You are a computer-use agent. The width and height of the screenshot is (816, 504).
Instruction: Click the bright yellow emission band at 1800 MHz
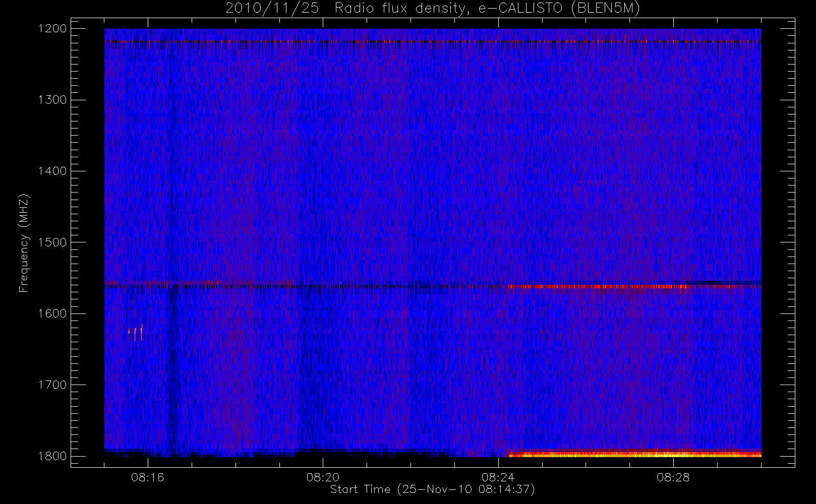click(634, 454)
